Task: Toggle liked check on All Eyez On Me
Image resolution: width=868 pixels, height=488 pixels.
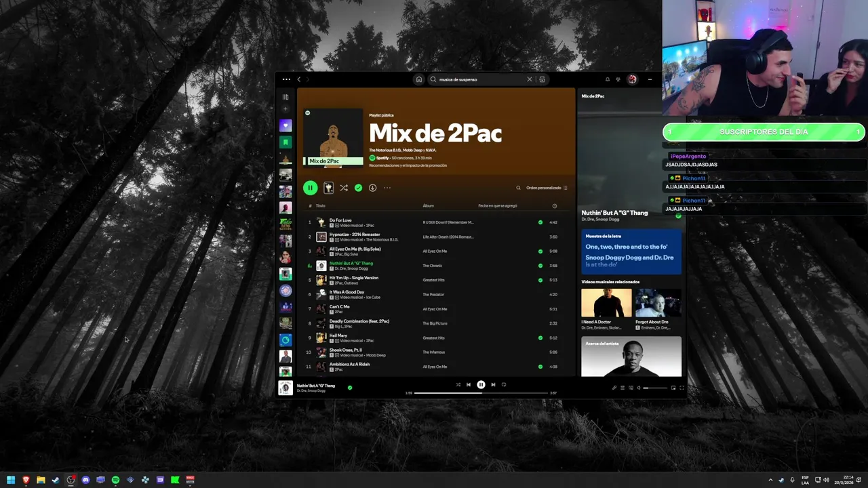Action: pyautogui.click(x=540, y=251)
